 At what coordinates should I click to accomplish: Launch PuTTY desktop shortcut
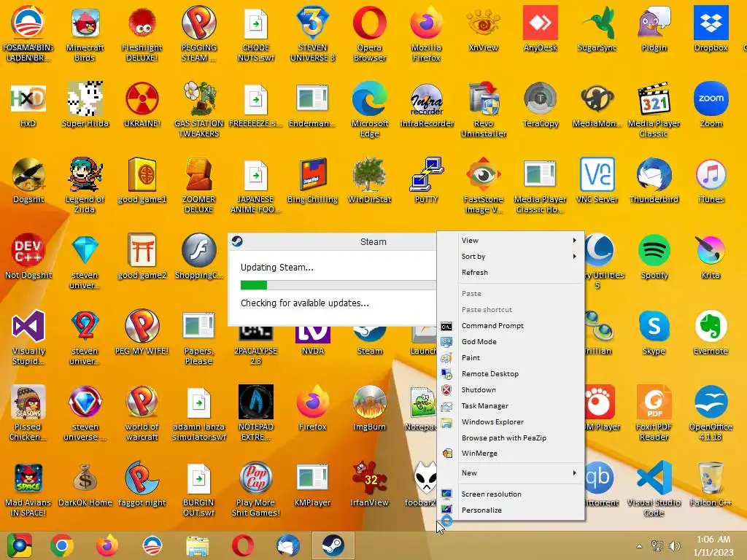pyautogui.click(x=426, y=181)
